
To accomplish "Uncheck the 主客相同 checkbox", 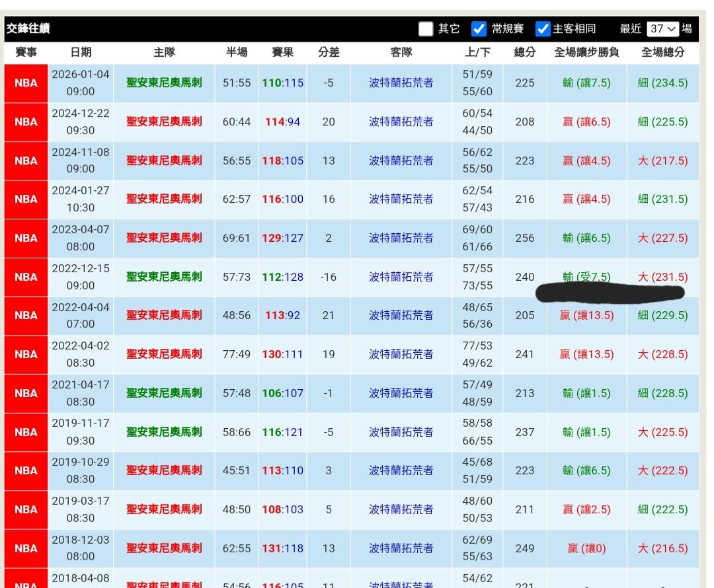I will 543,28.
